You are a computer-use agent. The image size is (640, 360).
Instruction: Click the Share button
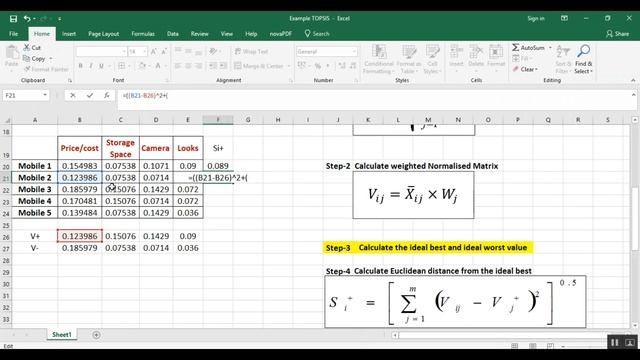[618, 34]
